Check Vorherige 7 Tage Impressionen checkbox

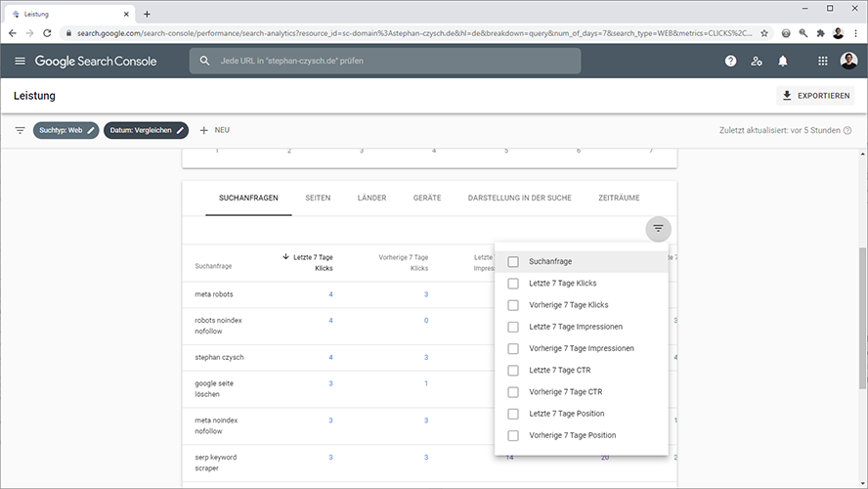click(513, 348)
